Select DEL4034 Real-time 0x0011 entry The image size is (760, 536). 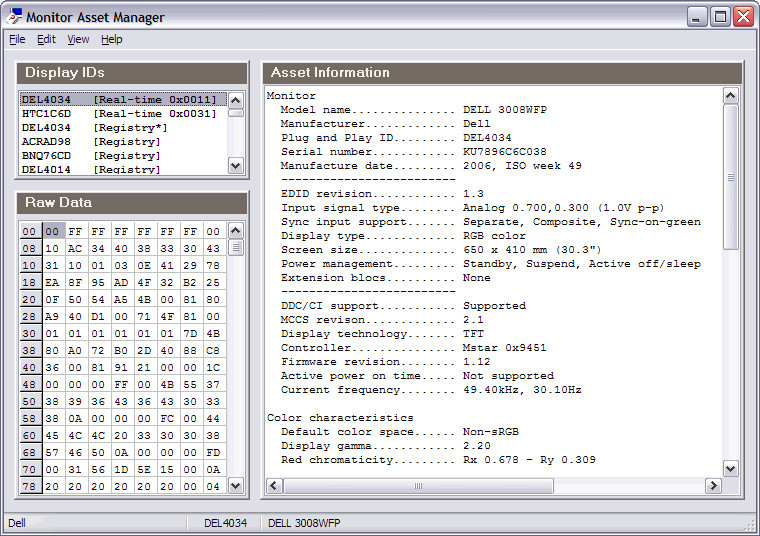coord(123,99)
